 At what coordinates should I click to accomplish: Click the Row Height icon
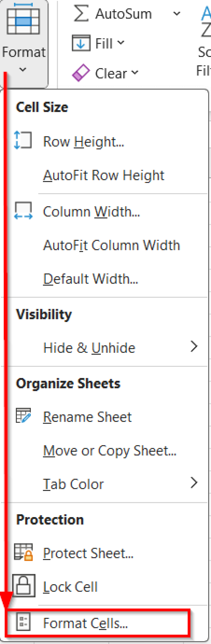(23, 140)
